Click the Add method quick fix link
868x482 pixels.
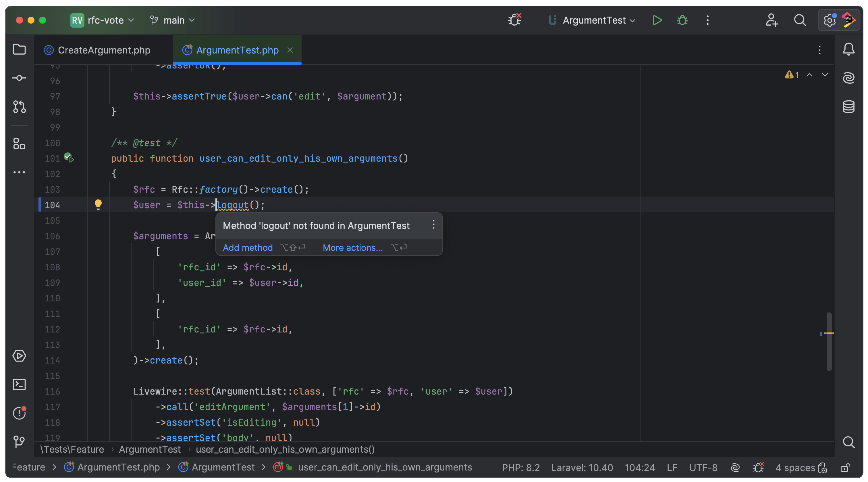248,248
